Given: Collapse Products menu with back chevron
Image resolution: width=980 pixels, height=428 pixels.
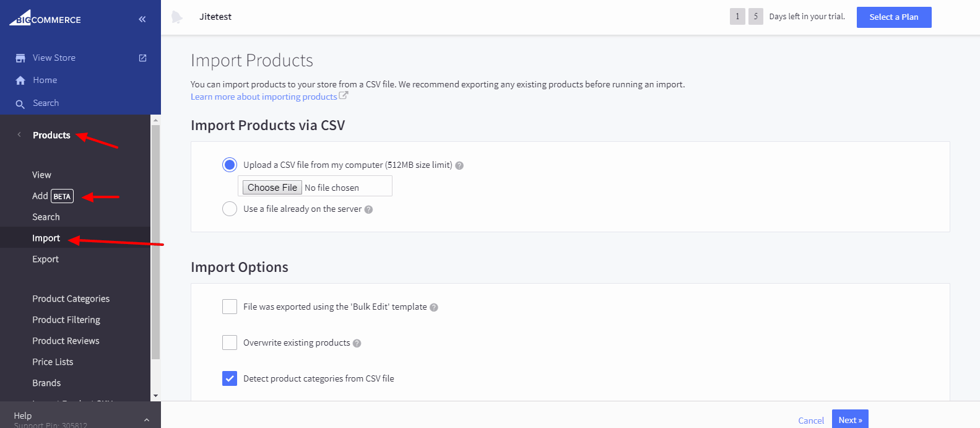Looking at the screenshot, I should point(19,134).
